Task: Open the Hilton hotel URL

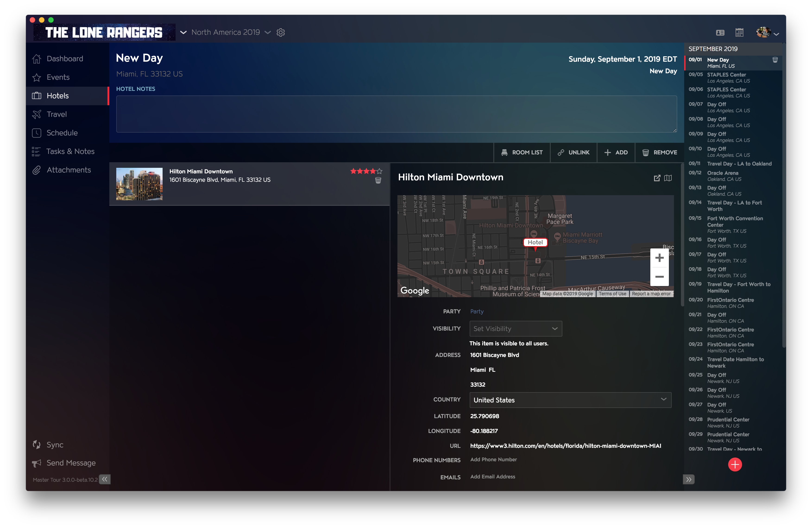Action: (x=565, y=446)
